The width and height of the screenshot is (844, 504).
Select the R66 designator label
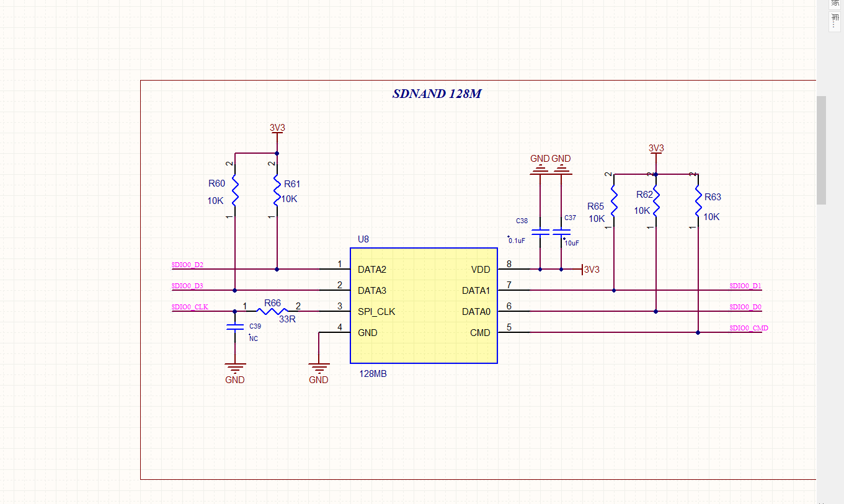[x=272, y=304]
